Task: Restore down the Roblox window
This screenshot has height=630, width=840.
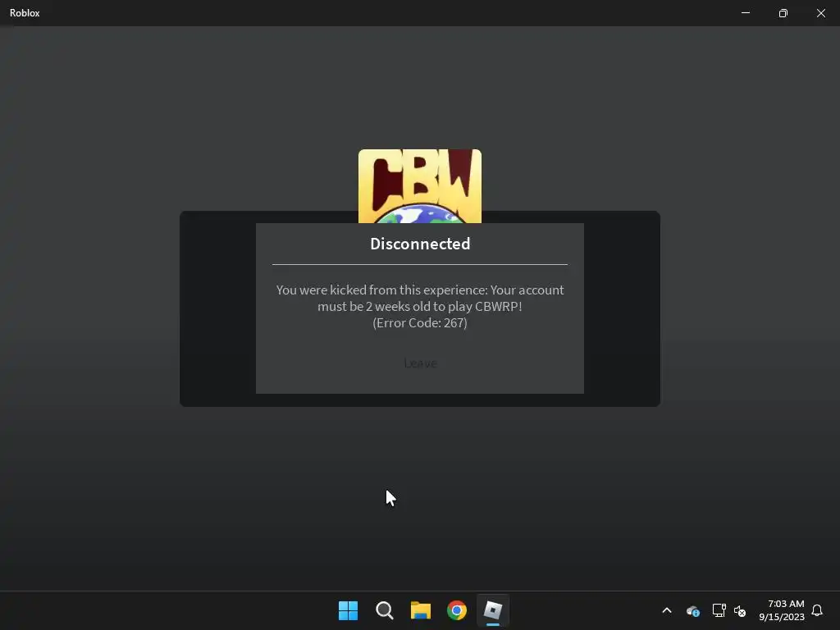Action: [x=783, y=13]
